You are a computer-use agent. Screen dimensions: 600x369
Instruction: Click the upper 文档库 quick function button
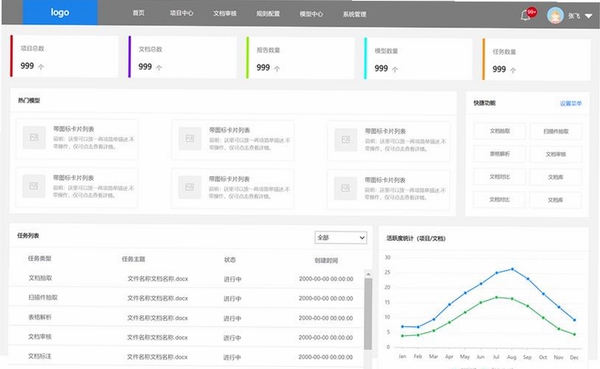tap(556, 177)
